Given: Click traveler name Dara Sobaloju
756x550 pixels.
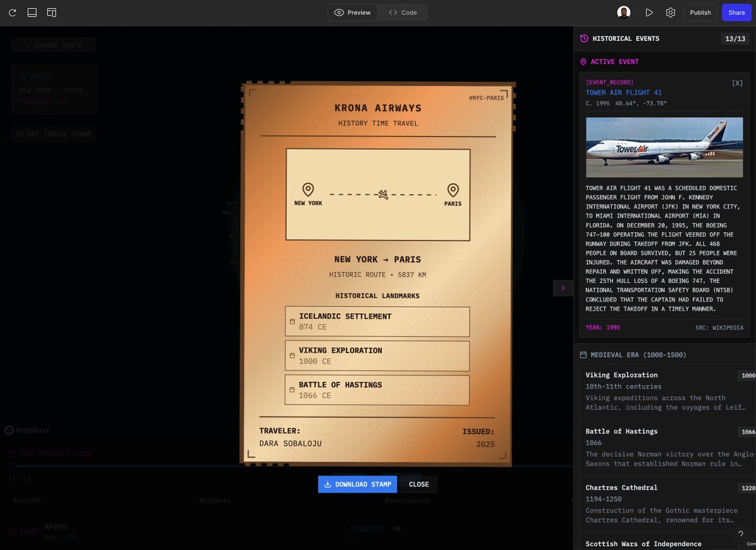Looking at the screenshot, I should [290, 444].
